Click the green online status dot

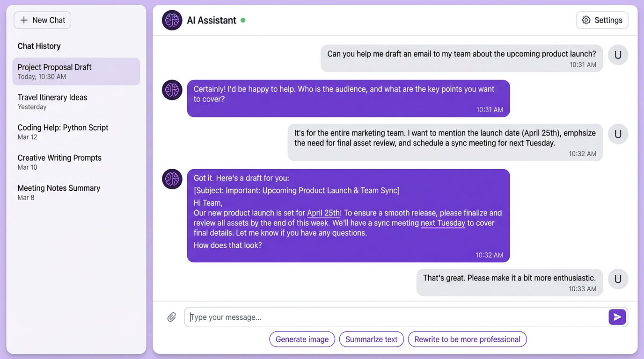(243, 21)
